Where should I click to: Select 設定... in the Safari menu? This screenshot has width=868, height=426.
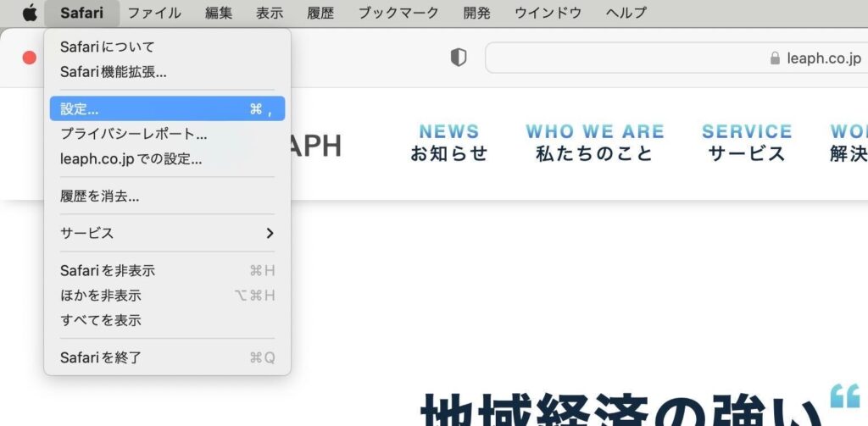click(x=167, y=109)
